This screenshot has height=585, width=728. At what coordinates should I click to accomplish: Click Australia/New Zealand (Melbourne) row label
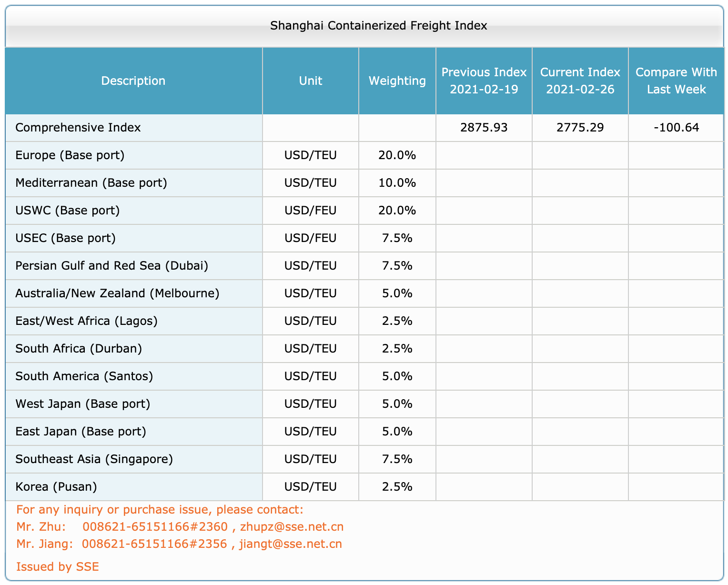pyautogui.click(x=117, y=293)
